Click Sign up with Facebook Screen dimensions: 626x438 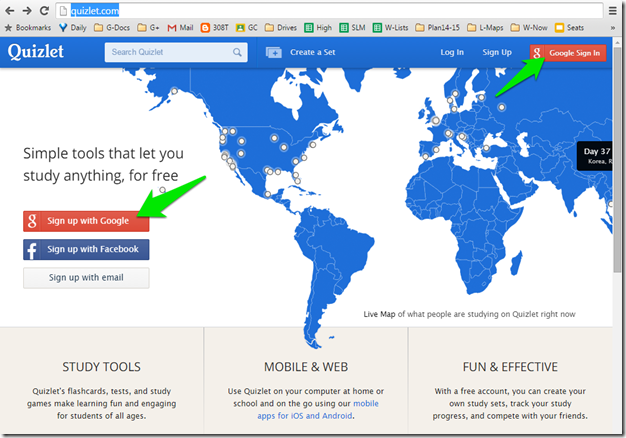tap(86, 250)
